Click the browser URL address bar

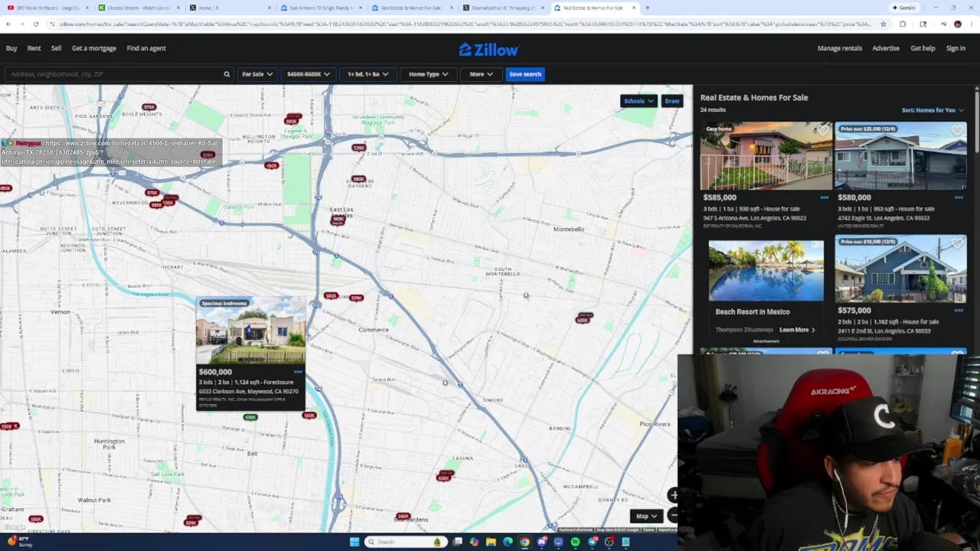point(465,24)
